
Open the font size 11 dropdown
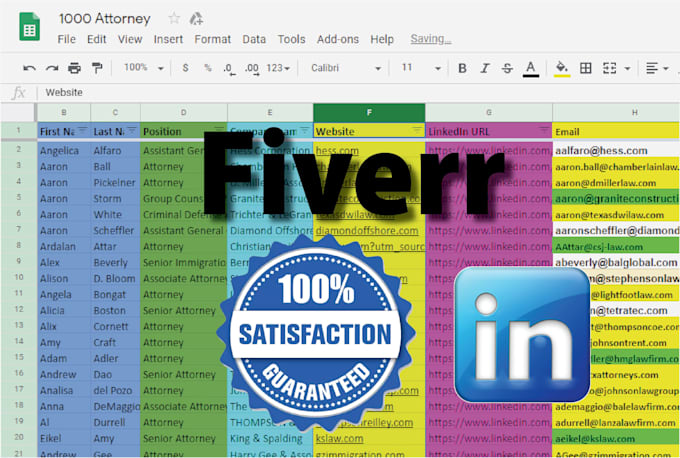click(421, 68)
